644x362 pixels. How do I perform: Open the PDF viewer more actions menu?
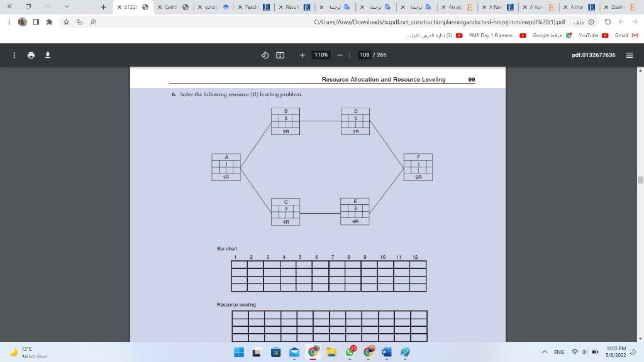[14, 55]
